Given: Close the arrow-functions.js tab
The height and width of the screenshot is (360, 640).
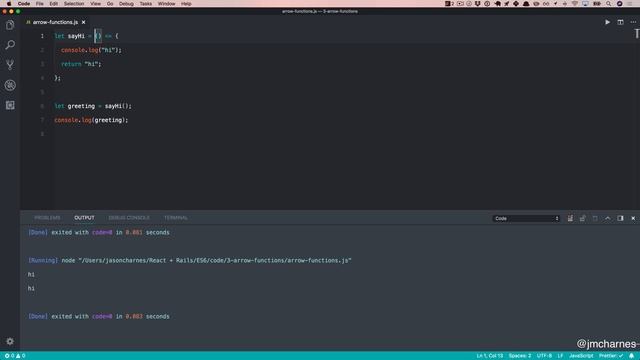Looking at the screenshot, I should 83,22.
